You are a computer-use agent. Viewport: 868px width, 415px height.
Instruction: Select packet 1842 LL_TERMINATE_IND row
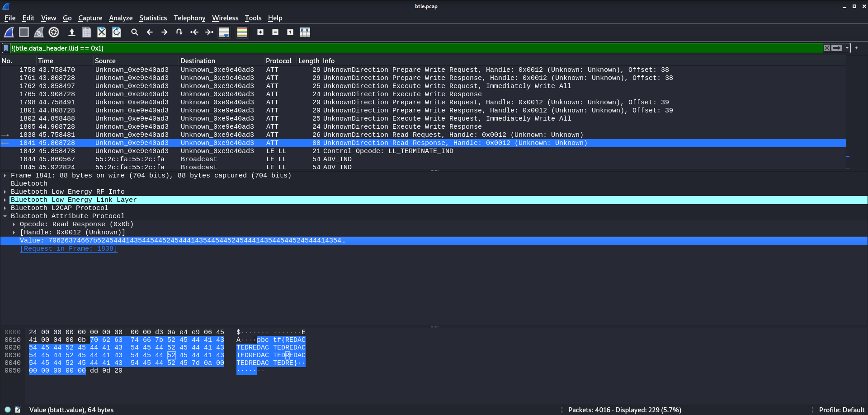pyautogui.click(x=423, y=151)
